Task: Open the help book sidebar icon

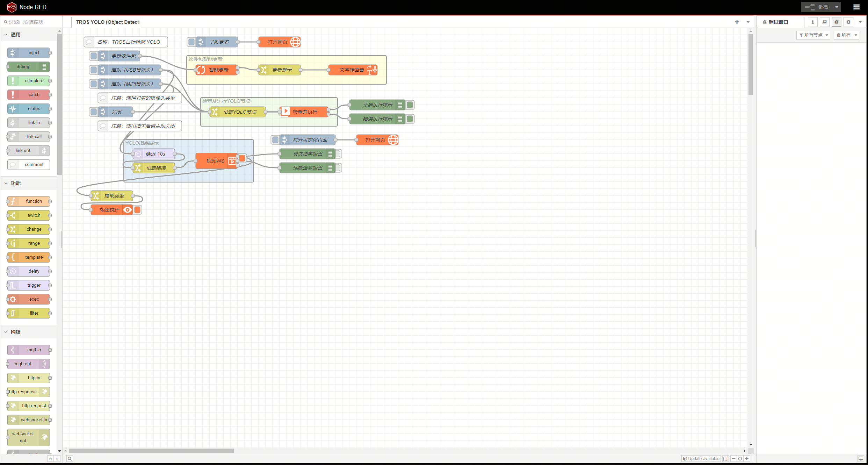Action: tap(825, 22)
